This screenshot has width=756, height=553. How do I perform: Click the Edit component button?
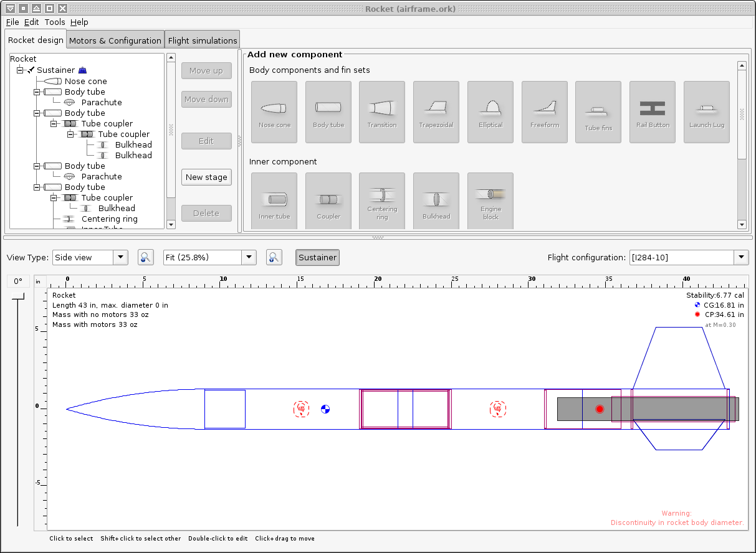(206, 141)
